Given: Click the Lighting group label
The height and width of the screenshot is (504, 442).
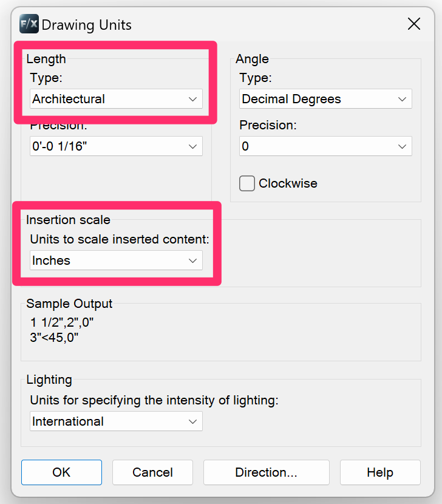Looking at the screenshot, I should 49,380.
